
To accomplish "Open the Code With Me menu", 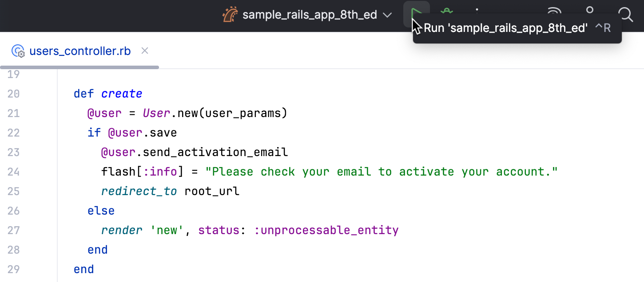I will 554,12.
